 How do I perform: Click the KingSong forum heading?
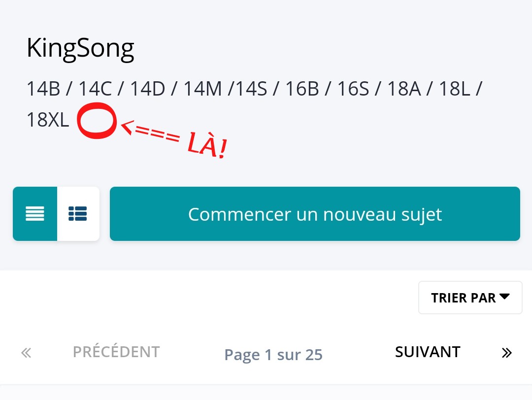click(80, 48)
